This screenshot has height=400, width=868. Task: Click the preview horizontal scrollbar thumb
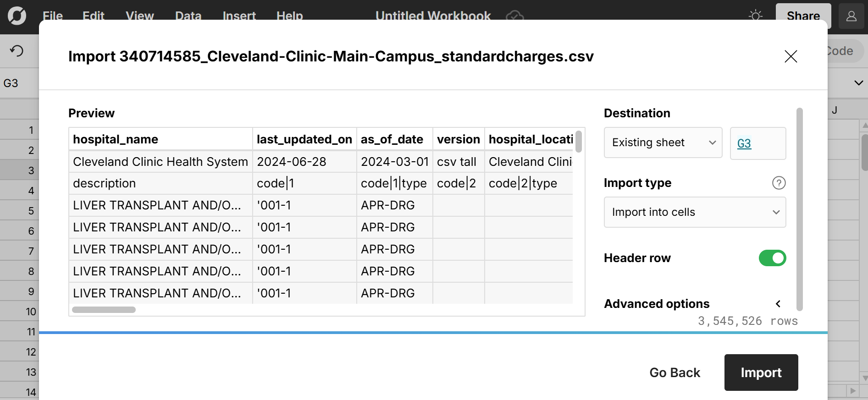[x=104, y=310]
